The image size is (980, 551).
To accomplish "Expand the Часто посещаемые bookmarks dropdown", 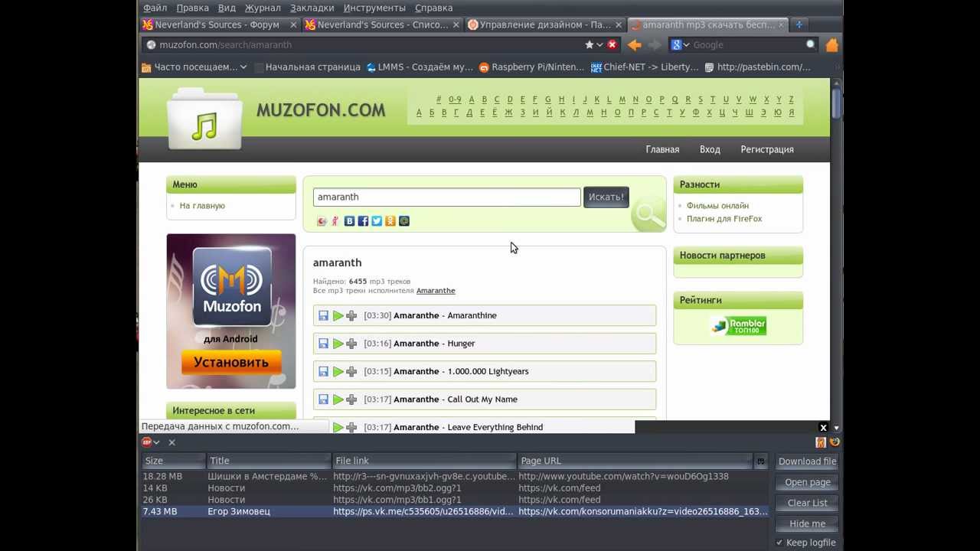I will pyautogui.click(x=243, y=67).
